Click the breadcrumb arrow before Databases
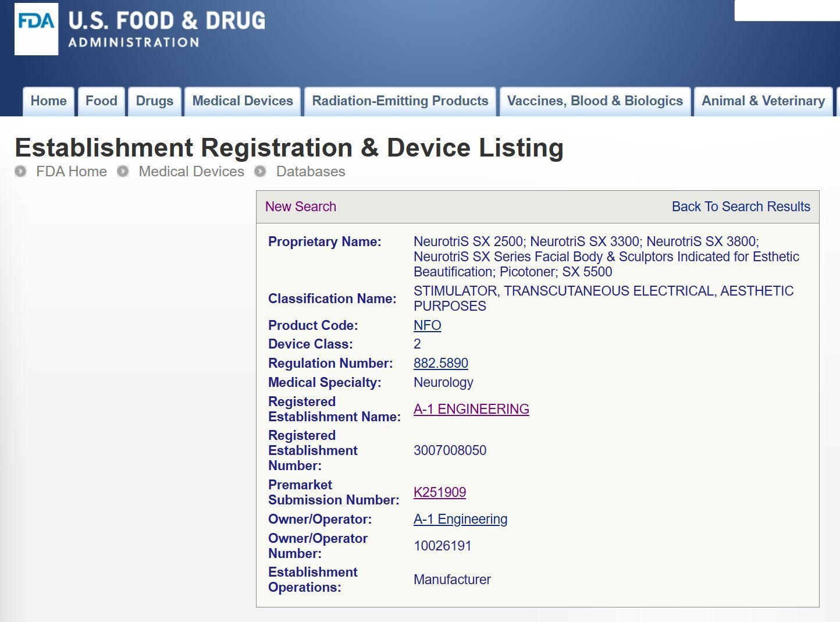Screen dimensions: 840x622 (x=261, y=172)
